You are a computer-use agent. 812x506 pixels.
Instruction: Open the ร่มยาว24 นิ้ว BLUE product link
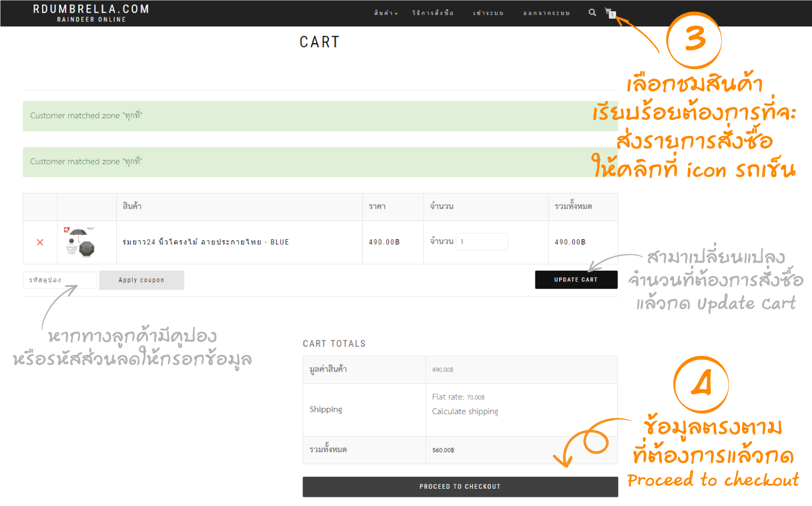point(206,242)
